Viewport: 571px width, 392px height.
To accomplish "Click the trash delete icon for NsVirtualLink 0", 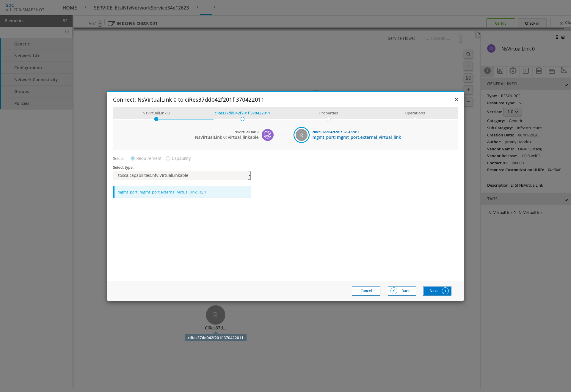I will coord(557,37).
